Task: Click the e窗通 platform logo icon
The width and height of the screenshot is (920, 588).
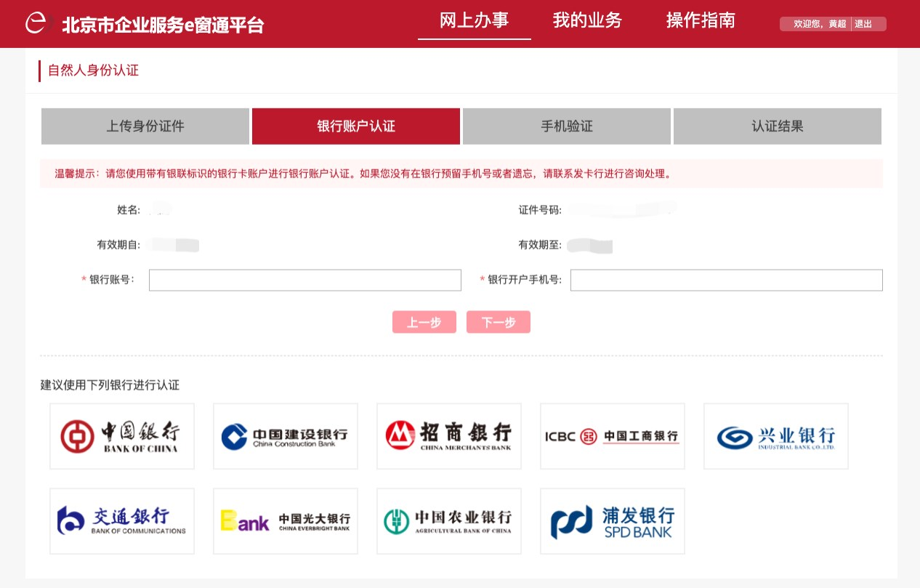Action: click(36, 23)
